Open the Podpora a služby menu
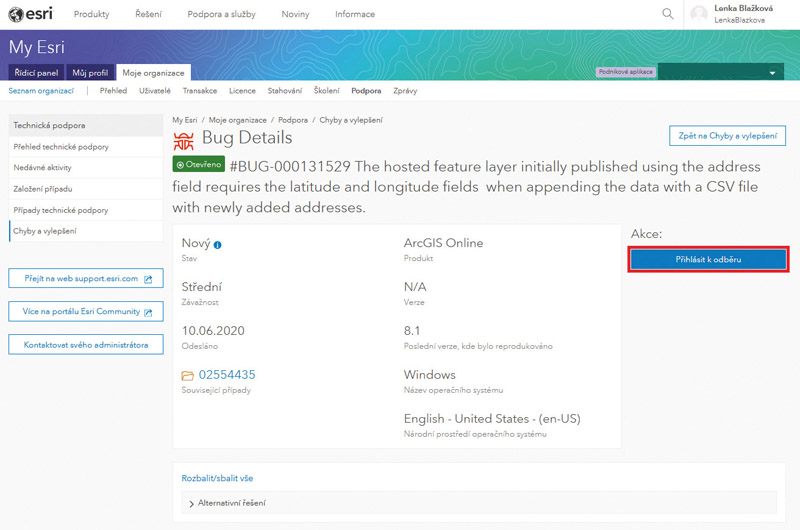The width and height of the screenshot is (800, 530). point(221,14)
